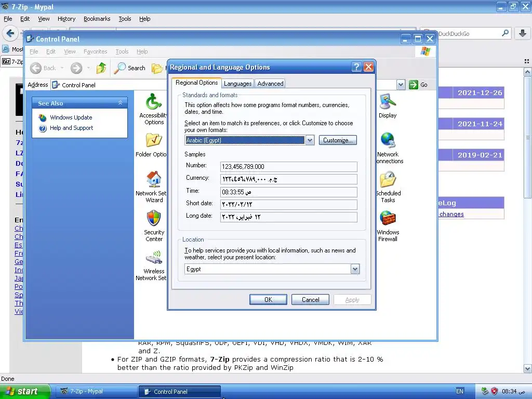The width and height of the screenshot is (532, 399).
Task: Launch Network Setup Wizard icon
Action: tap(154, 179)
